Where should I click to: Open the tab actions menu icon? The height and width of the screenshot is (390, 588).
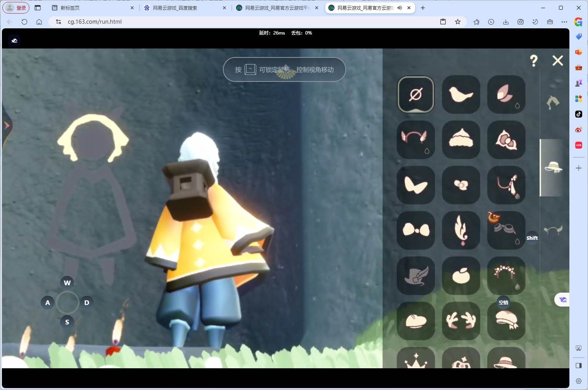[x=38, y=8]
